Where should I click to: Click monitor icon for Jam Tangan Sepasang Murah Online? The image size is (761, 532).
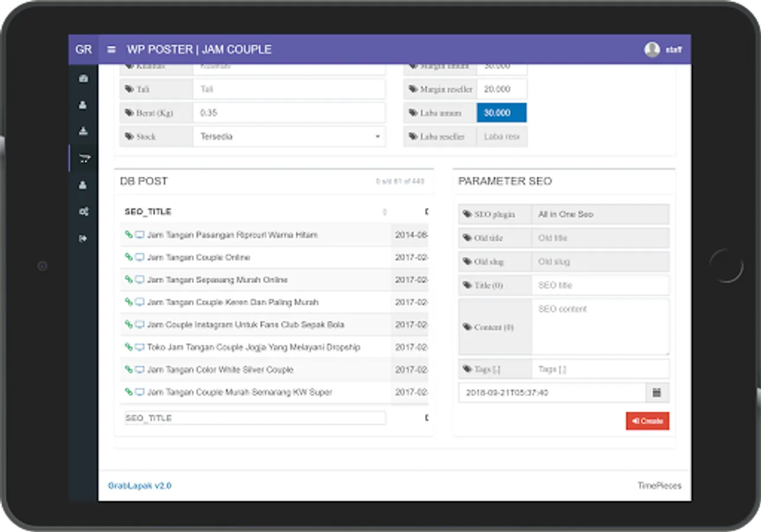click(x=140, y=280)
